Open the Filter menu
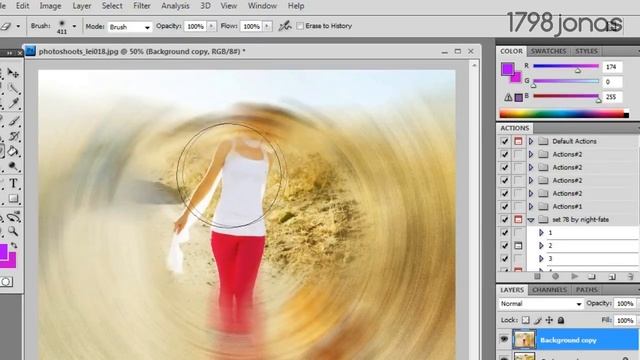The image size is (640, 360). pos(142,6)
